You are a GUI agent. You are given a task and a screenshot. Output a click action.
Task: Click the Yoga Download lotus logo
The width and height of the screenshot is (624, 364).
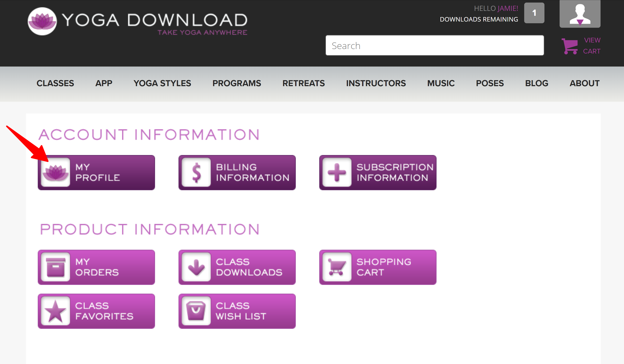point(42,21)
